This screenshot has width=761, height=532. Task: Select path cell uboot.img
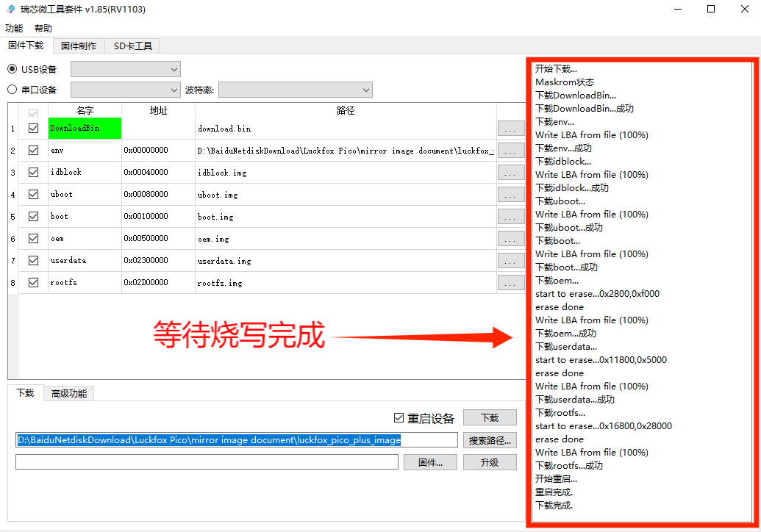pyautogui.click(x=346, y=195)
